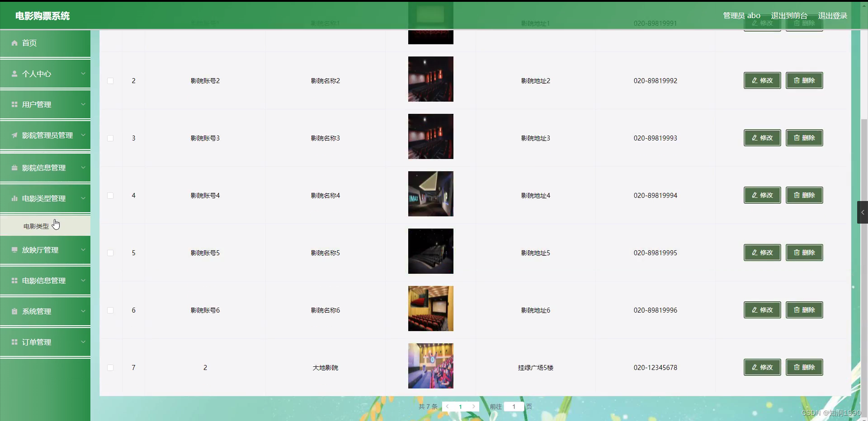The image size is (868, 421).
Task: Click the page number input field
Action: [514, 407]
